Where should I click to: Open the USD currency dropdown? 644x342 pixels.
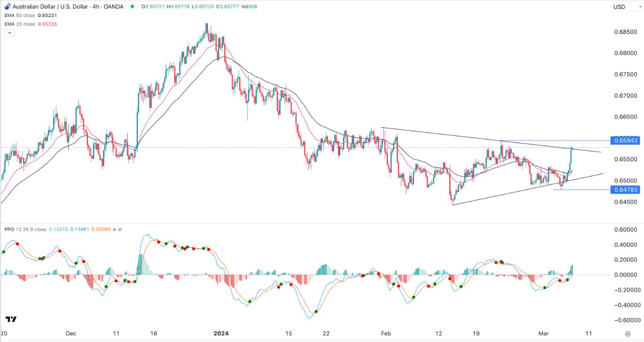point(628,7)
